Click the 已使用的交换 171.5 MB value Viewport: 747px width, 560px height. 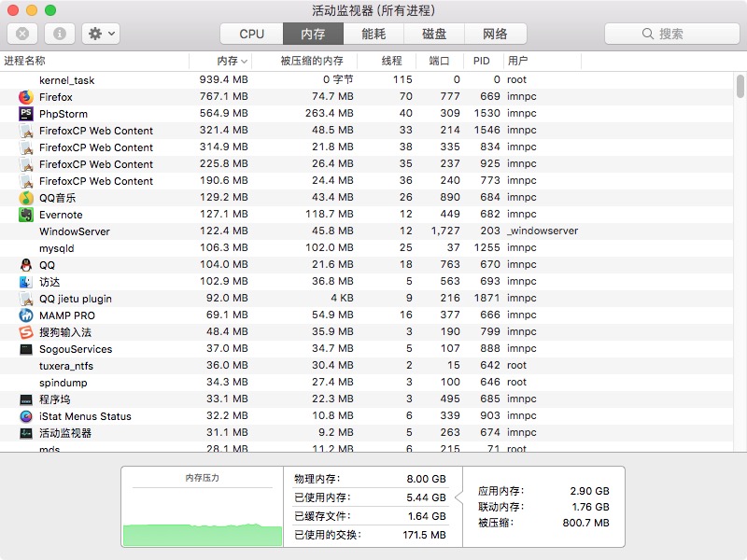(x=425, y=535)
